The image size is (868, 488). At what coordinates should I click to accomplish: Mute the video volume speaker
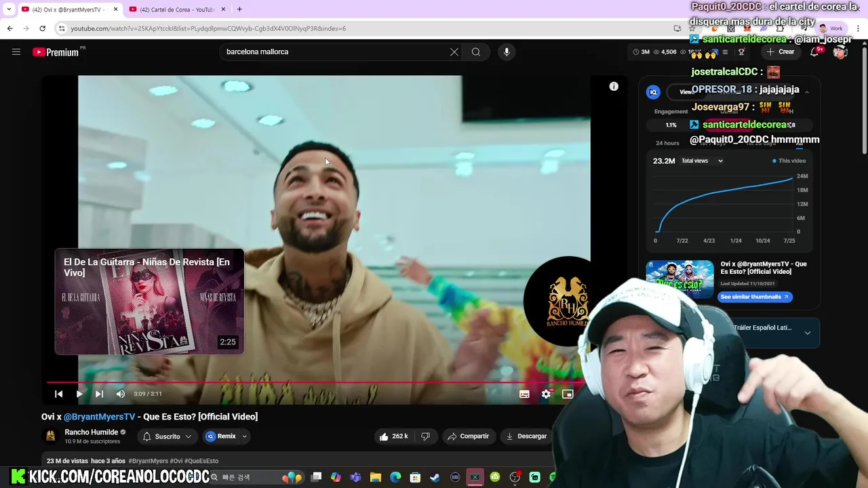click(121, 394)
